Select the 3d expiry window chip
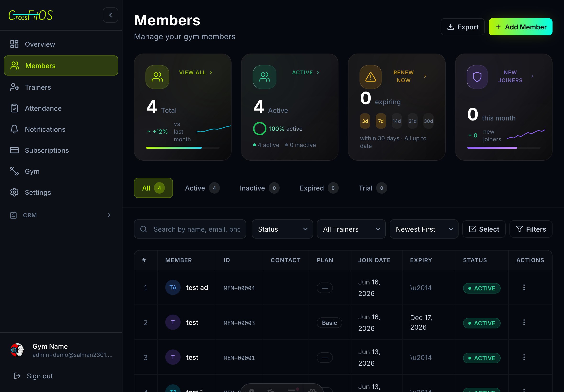The height and width of the screenshot is (392, 564). coord(365,121)
